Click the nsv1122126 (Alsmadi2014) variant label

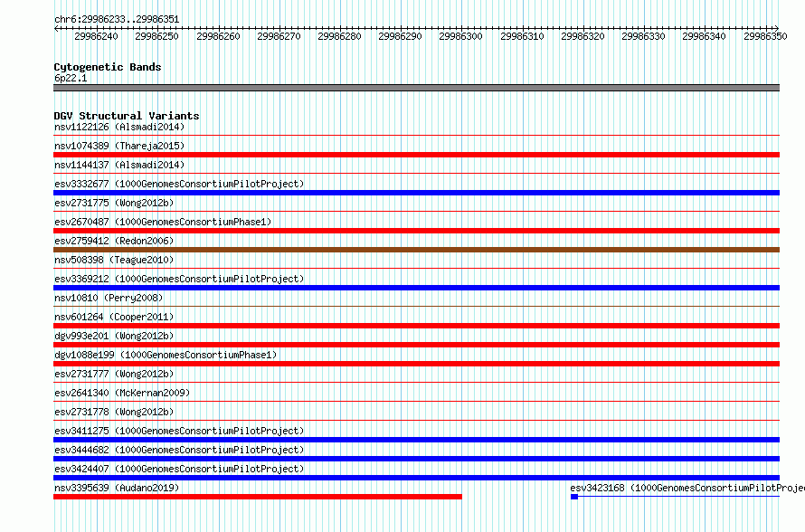[x=119, y=127]
